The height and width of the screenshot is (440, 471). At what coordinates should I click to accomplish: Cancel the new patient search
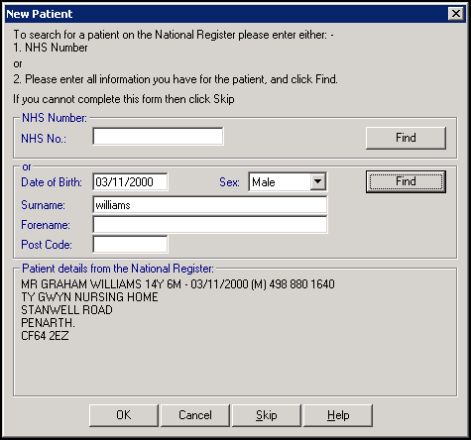(x=195, y=415)
